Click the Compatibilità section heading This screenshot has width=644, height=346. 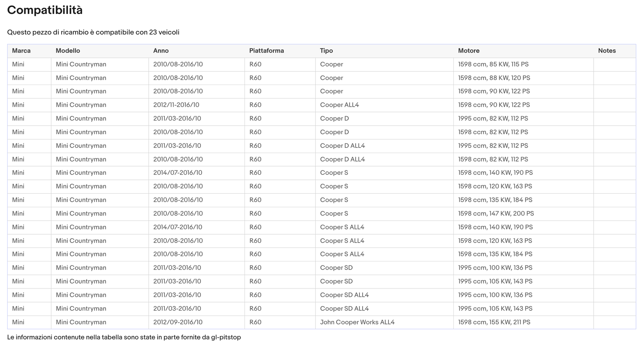click(x=45, y=10)
